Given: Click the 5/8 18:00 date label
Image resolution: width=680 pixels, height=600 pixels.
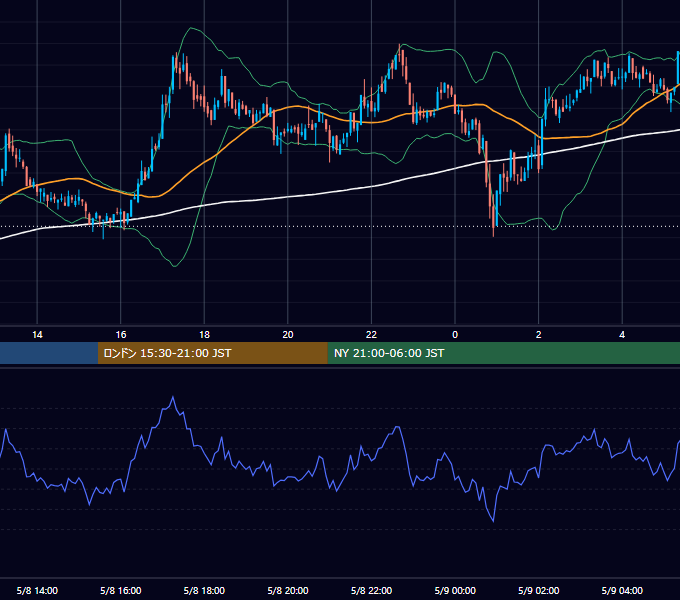Looking at the screenshot, I should tap(204, 591).
